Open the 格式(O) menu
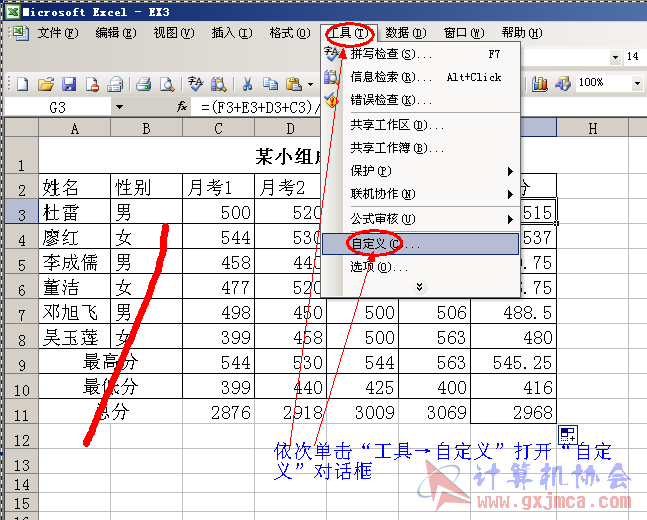This screenshot has width=647, height=520. pyautogui.click(x=290, y=33)
